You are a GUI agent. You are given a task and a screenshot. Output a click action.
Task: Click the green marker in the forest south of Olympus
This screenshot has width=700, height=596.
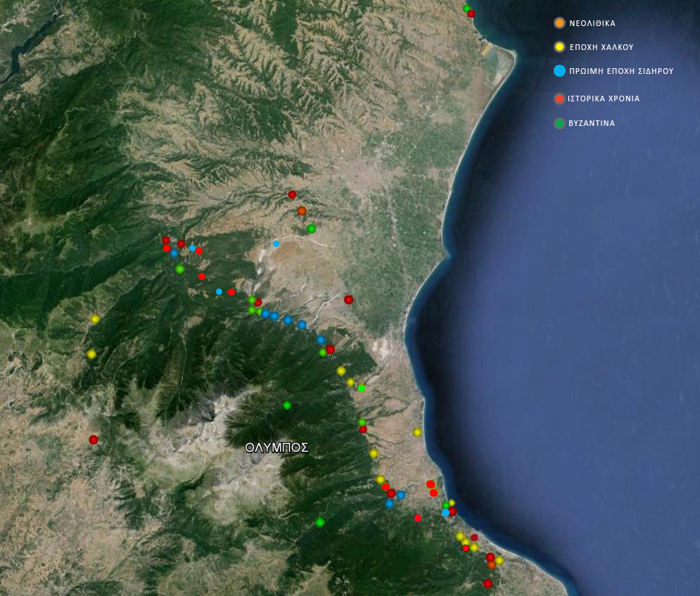pos(319,522)
